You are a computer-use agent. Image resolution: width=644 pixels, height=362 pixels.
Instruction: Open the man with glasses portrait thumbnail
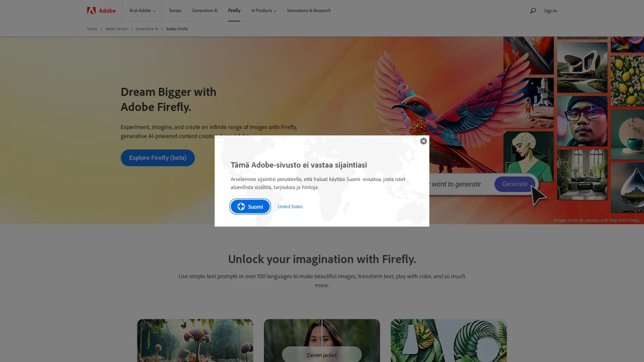click(x=582, y=121)
